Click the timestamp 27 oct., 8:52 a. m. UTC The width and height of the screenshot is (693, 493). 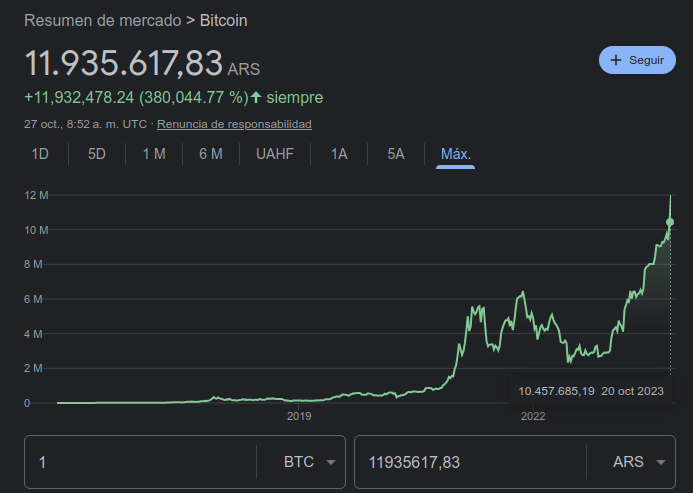85,124
